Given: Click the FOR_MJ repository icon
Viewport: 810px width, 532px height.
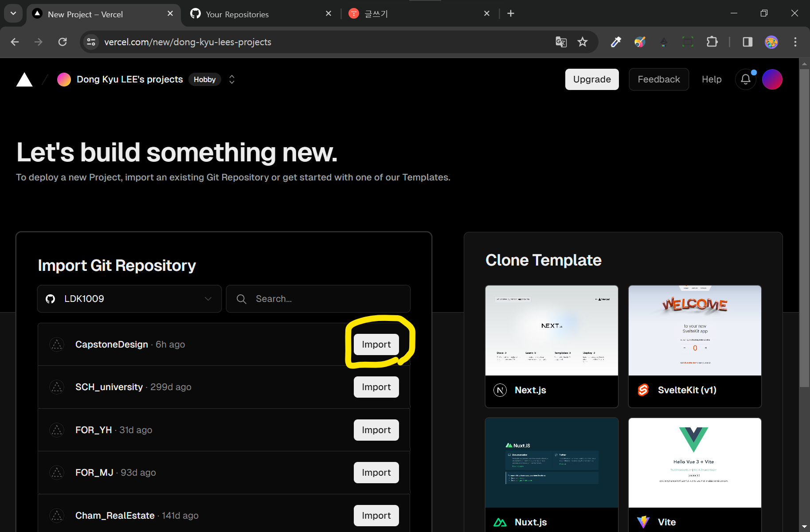Looking at the screenshot, I should click(57, 473).
